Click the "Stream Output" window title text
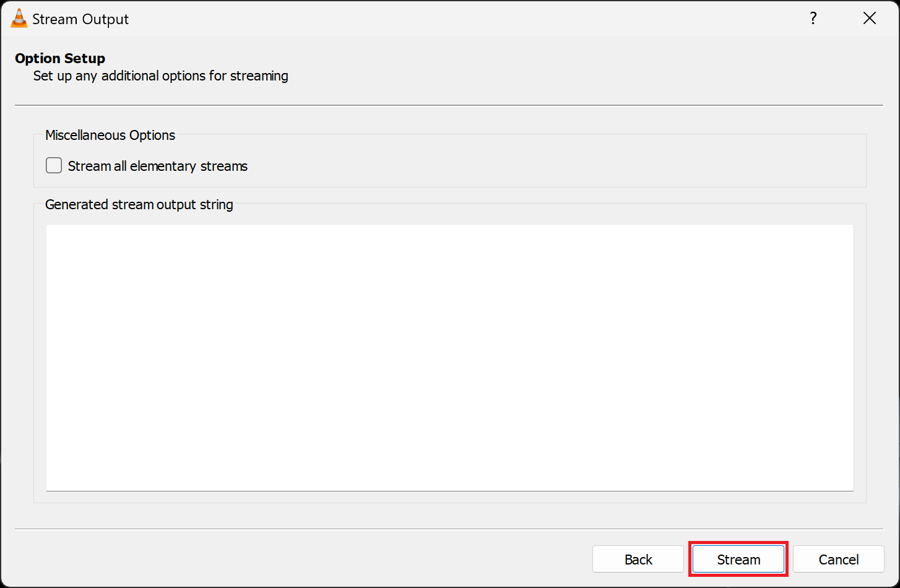 [x=80, y=19]
